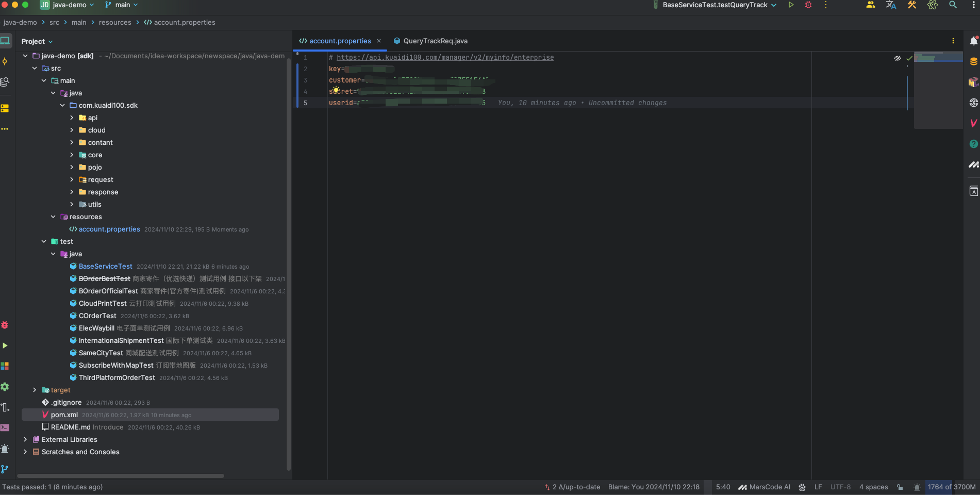
Task: Click 4 spaces indent widget
Action: (x=873, y=487)
